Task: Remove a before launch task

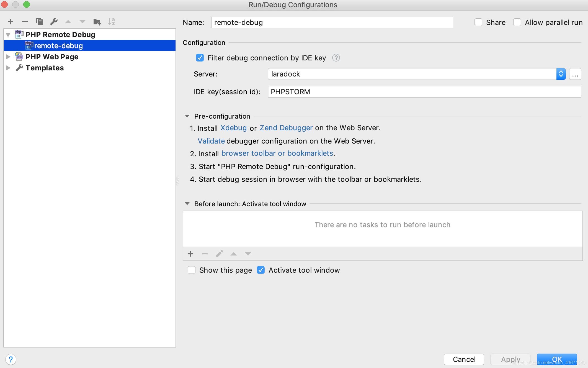Action: pyautogui.click(x=205, y=254)
